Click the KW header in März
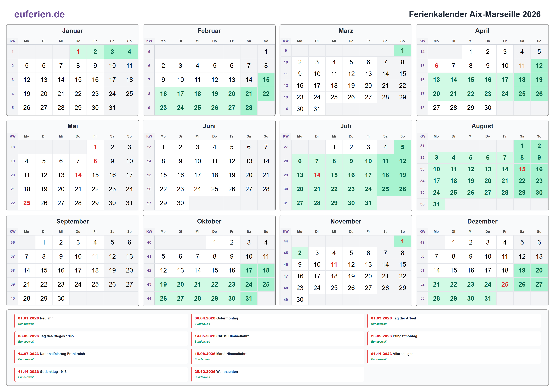 (x=285, y=41)
